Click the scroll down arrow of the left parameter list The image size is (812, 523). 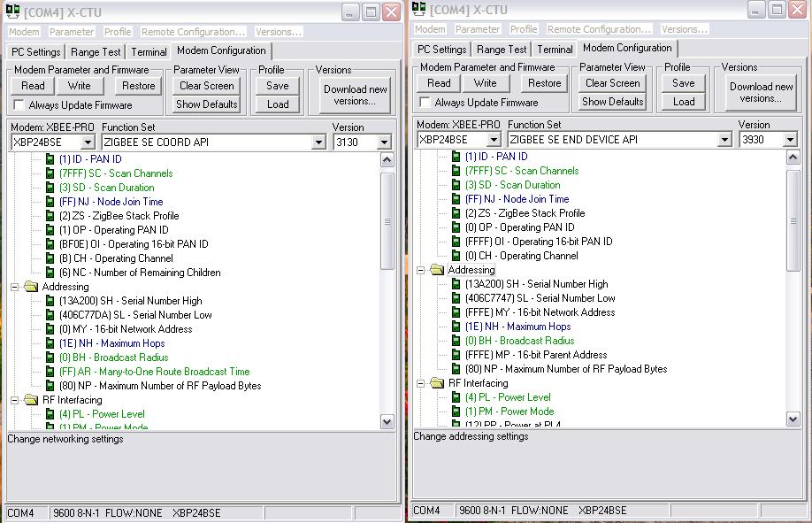(x=387, y=421)
